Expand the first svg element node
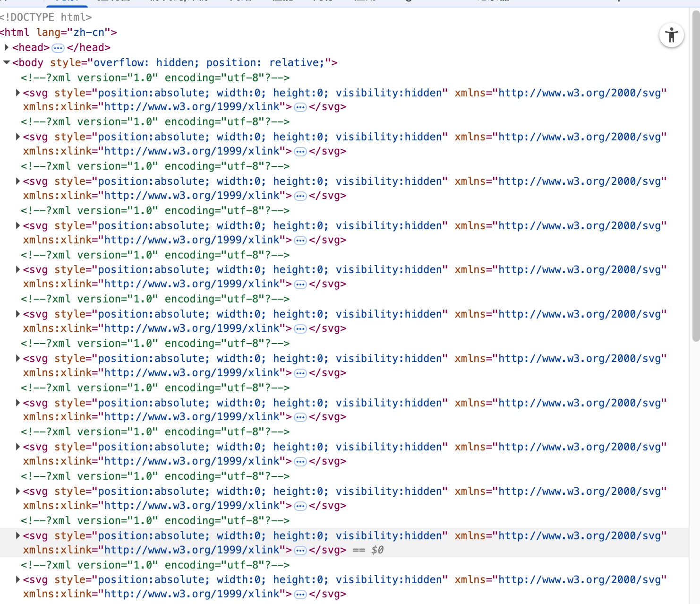The image size is (700, 604). pyautogui.click(x=18, y=93)
